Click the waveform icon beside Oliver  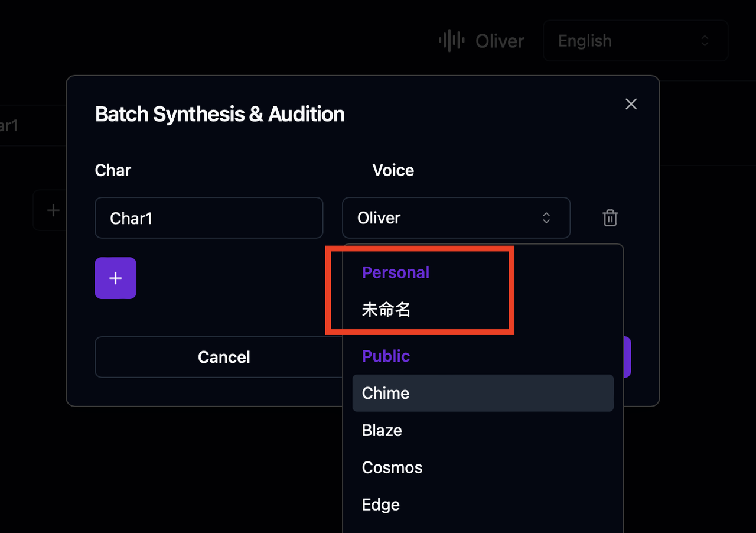pyautogui.click(x=451, y=41)
